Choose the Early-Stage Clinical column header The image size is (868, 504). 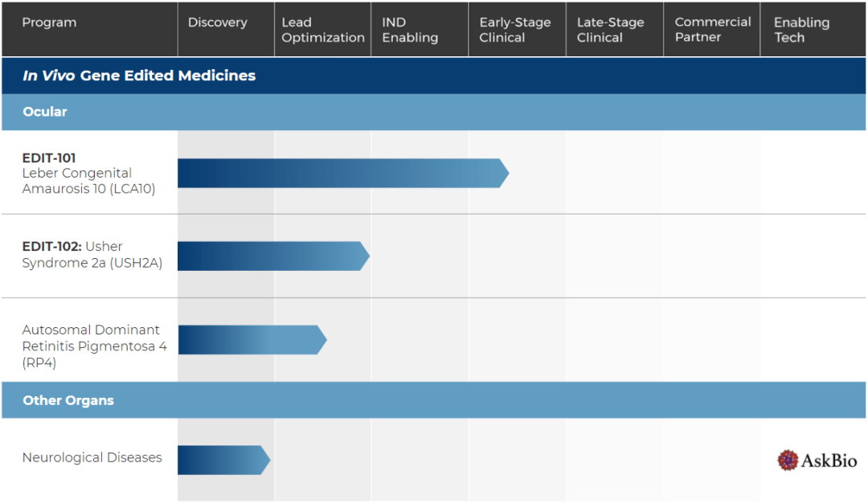tap(515, 30)
